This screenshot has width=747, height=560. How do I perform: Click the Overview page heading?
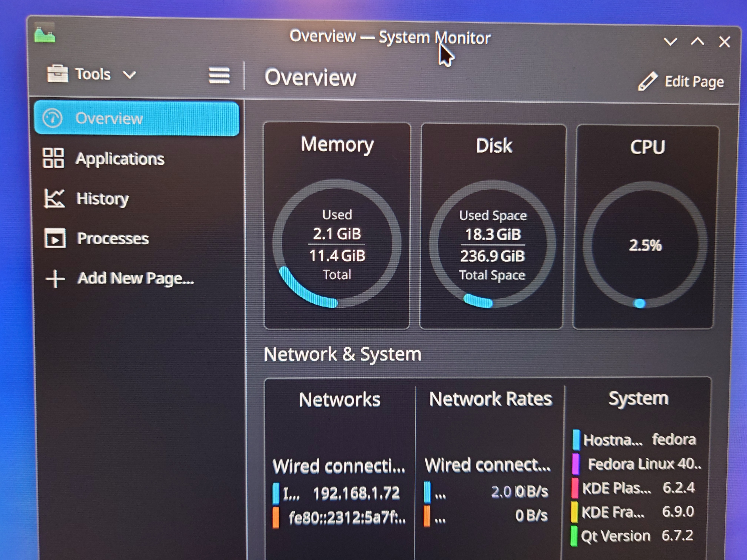click(x=310, y=78)
